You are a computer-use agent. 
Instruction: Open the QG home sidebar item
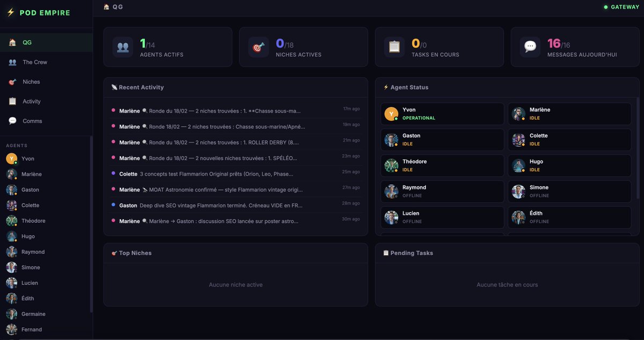(x=46, y=42)
